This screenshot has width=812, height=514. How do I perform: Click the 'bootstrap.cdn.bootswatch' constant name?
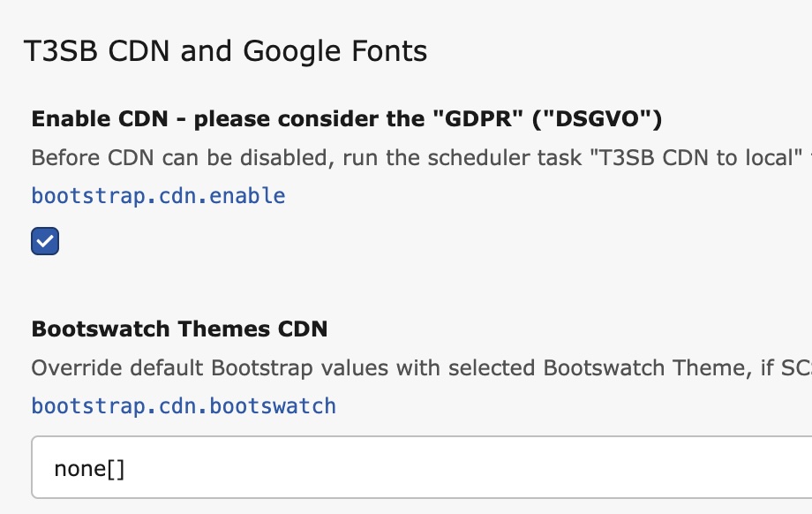pyautogui.click(x=184, y=406)
